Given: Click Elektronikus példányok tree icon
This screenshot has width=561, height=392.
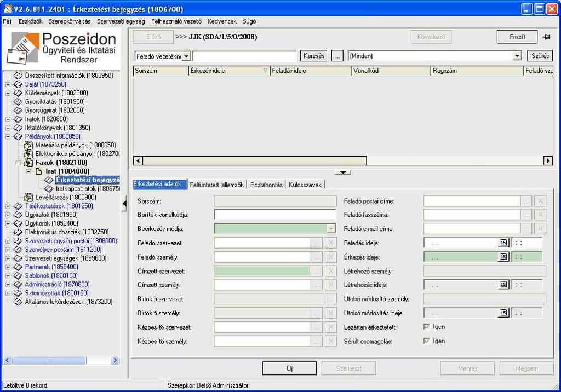Looking at the screenshot, I should (x=28, y=154).
